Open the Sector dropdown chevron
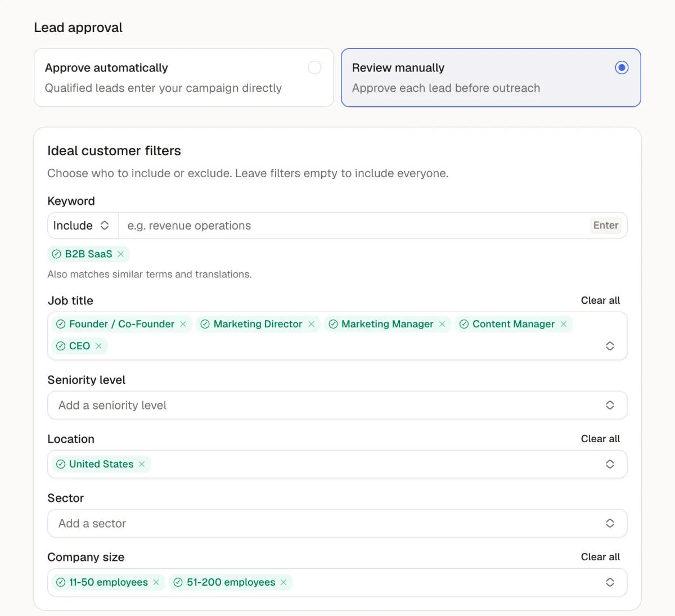The width and height of the screenshot is (675, 616). point(610,523)
